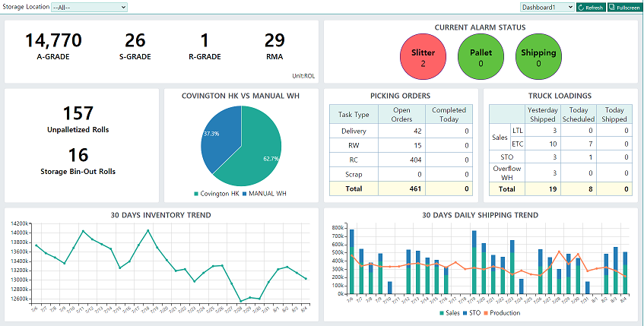Viewport: 644px width, 326px height.
Task: Click the 14,770 A-GRADE count
Action: 53,40
